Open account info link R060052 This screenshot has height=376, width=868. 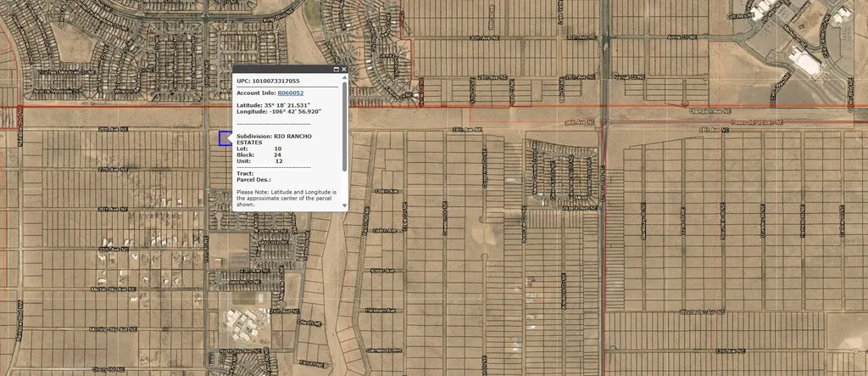pyautogui.click(x=290, y=92)
